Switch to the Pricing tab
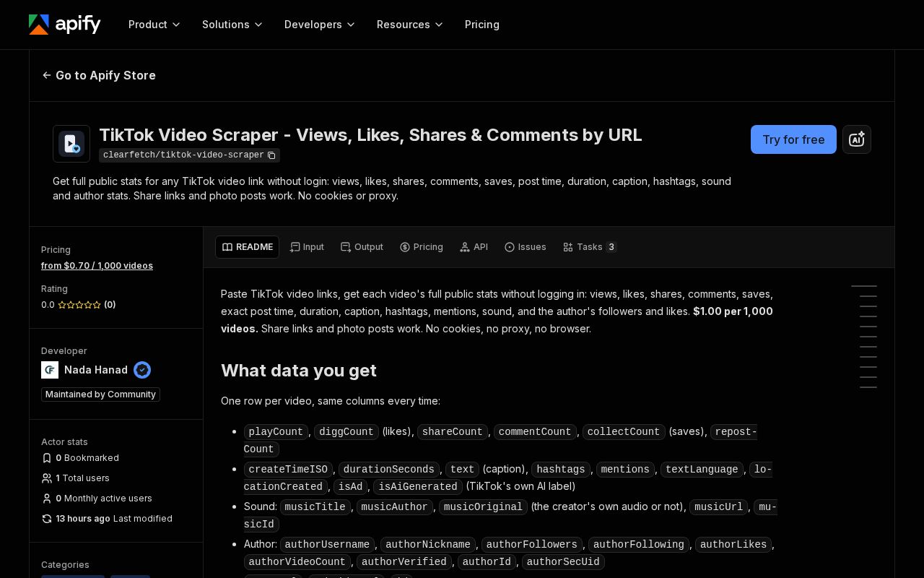 pyautogui.click(x=422, y=247)
